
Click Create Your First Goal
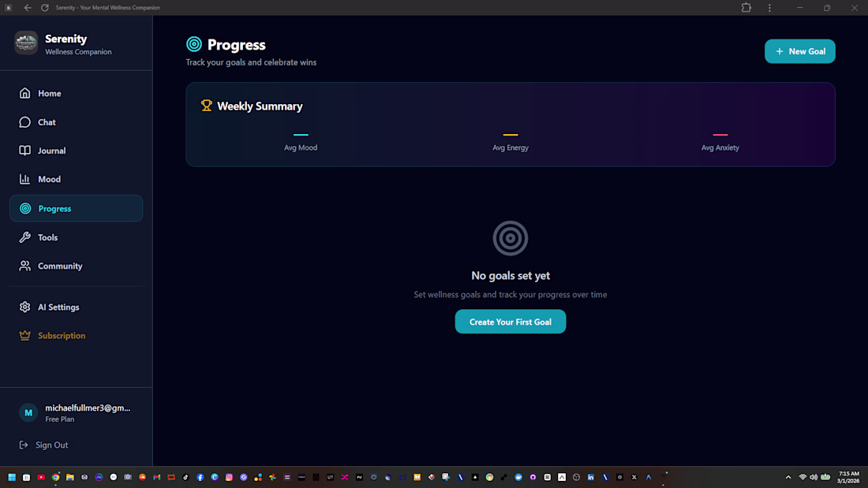click(x=511, y=322)
